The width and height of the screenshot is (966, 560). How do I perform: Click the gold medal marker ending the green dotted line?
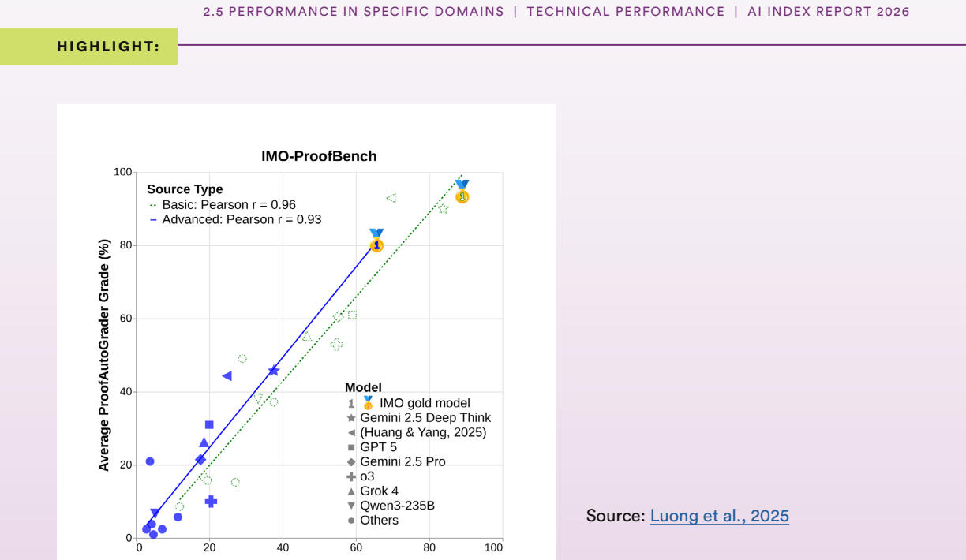(462, 192)
